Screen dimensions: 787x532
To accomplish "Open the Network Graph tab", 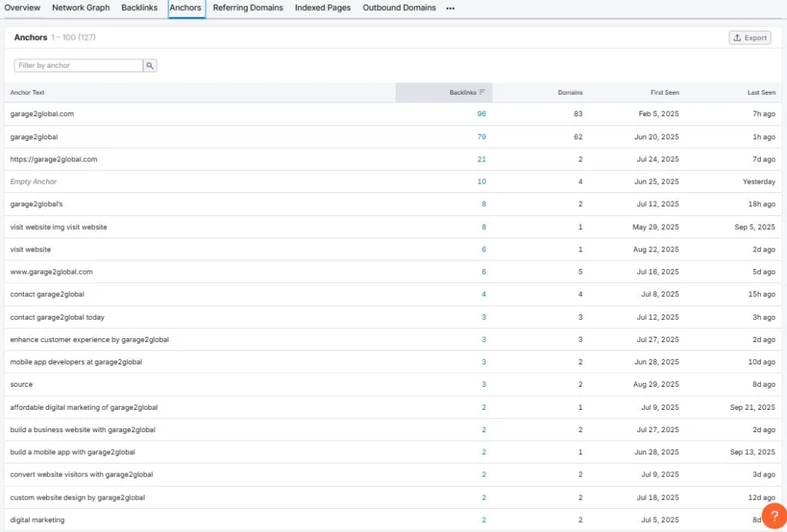I will 81,8.
